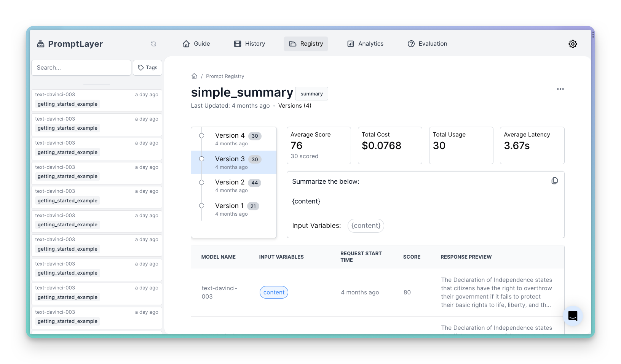Open the first Declaration of Independence response preview

click(496, 292)
